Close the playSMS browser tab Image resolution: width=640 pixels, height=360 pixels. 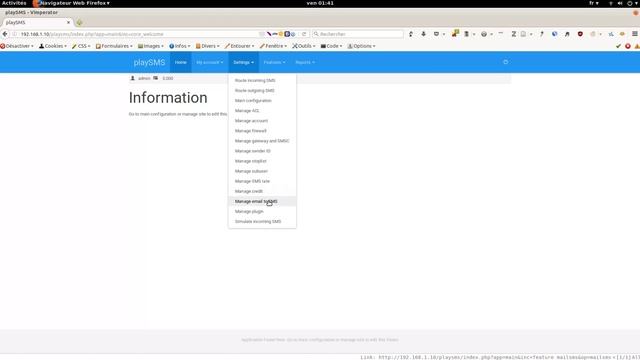(68, 22)
